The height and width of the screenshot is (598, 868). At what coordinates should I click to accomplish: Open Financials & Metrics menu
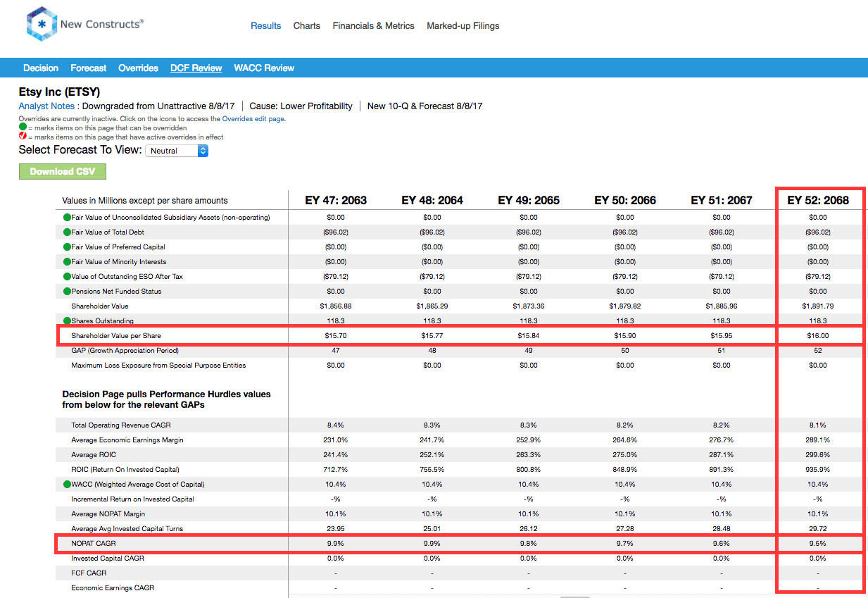tap(374, 26)
